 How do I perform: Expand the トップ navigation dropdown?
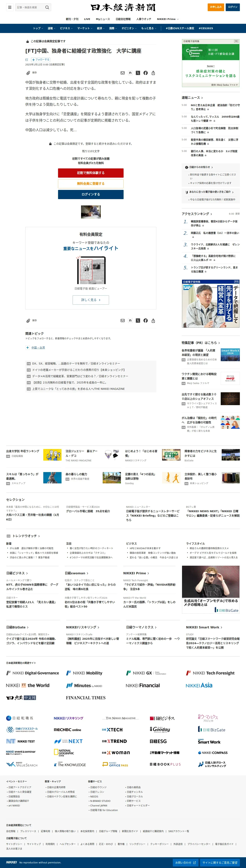tap(38, 28)
